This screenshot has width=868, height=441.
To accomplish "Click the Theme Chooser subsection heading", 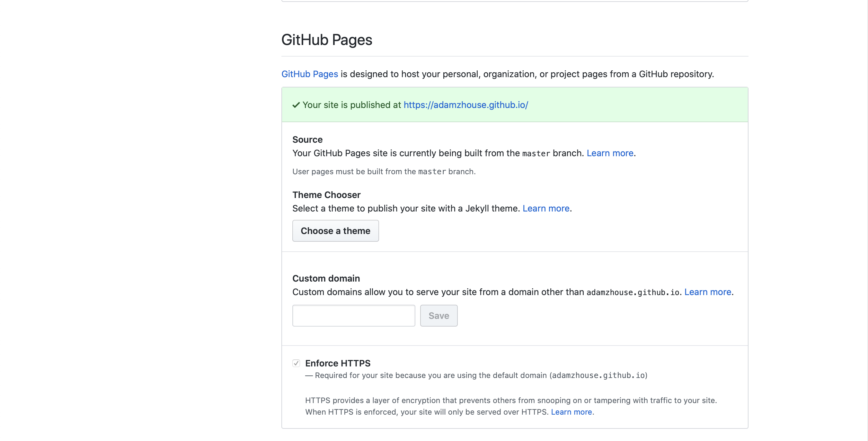I will [326, 195].
